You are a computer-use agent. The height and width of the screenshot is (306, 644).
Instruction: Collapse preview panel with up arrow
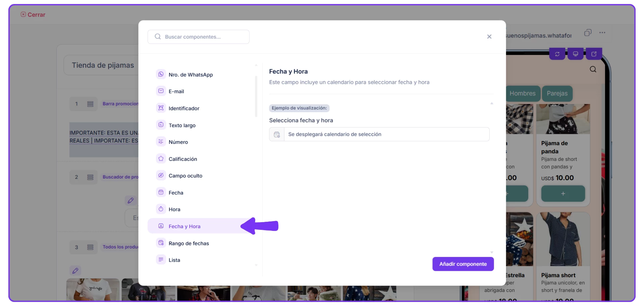(x=492, y=103)
